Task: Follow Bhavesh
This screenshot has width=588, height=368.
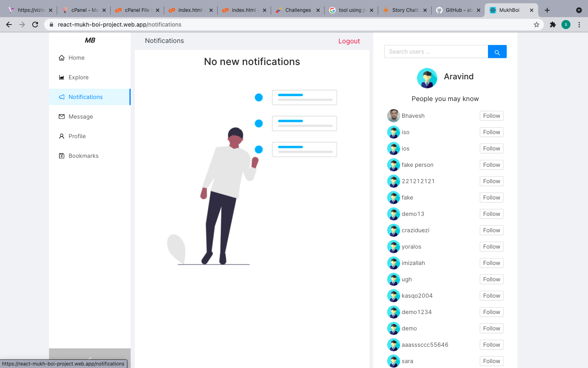Action: tap(492, 116)
